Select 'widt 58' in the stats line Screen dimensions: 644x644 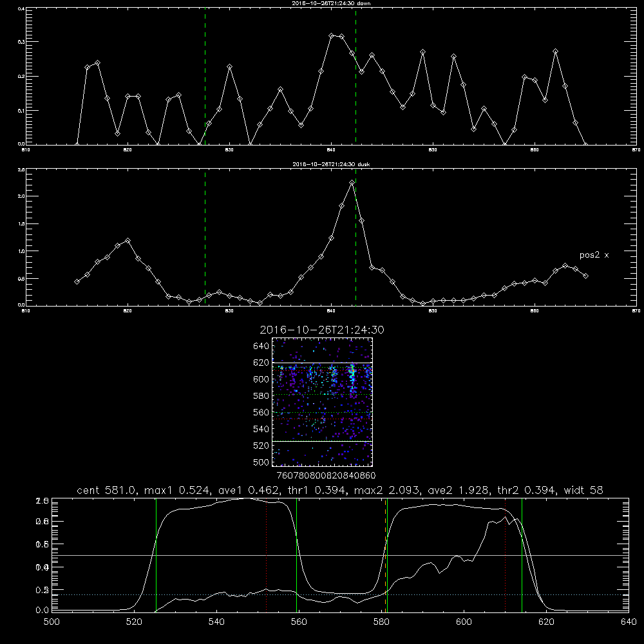tap(583, 490)
